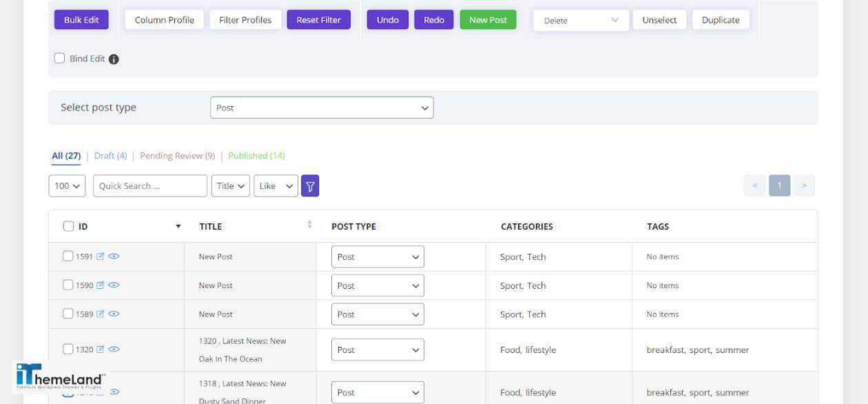Enable the Bind Edit checkbox
The height and width of the screenshot is (404, 868).
click(x=59, y=58)
